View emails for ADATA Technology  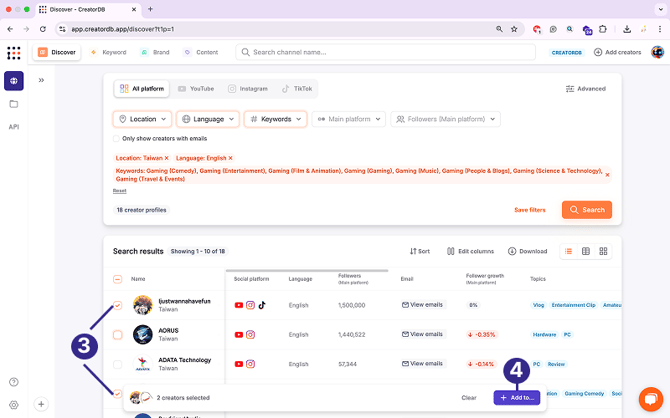tap(423, 364)
